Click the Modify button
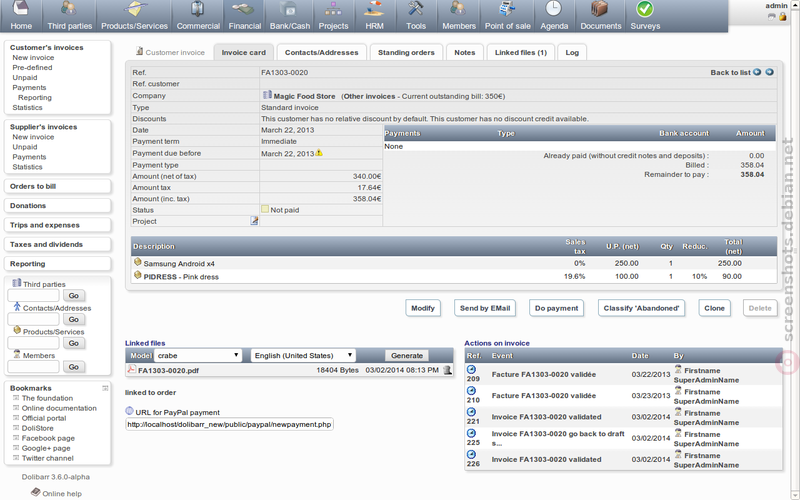 point(422,308)
